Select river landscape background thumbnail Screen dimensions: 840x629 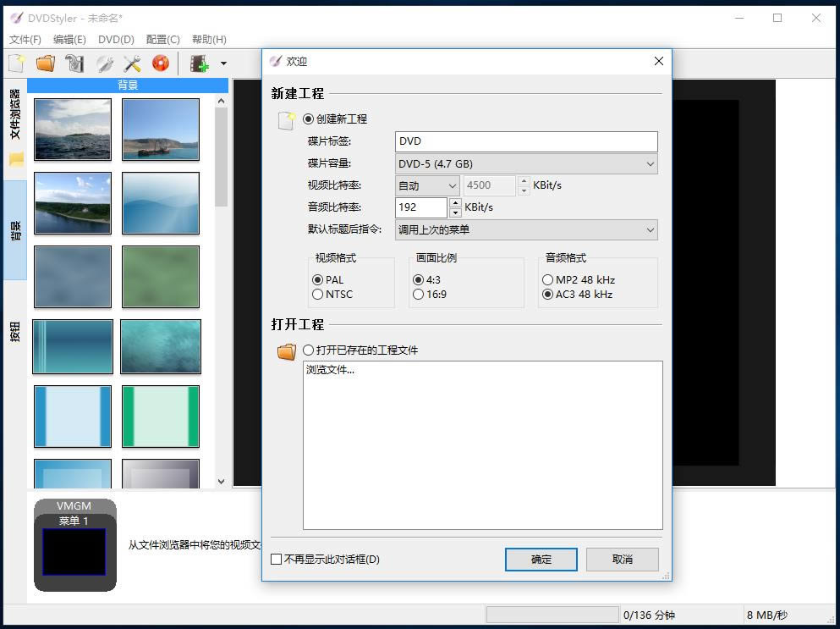tap(73, 203)
